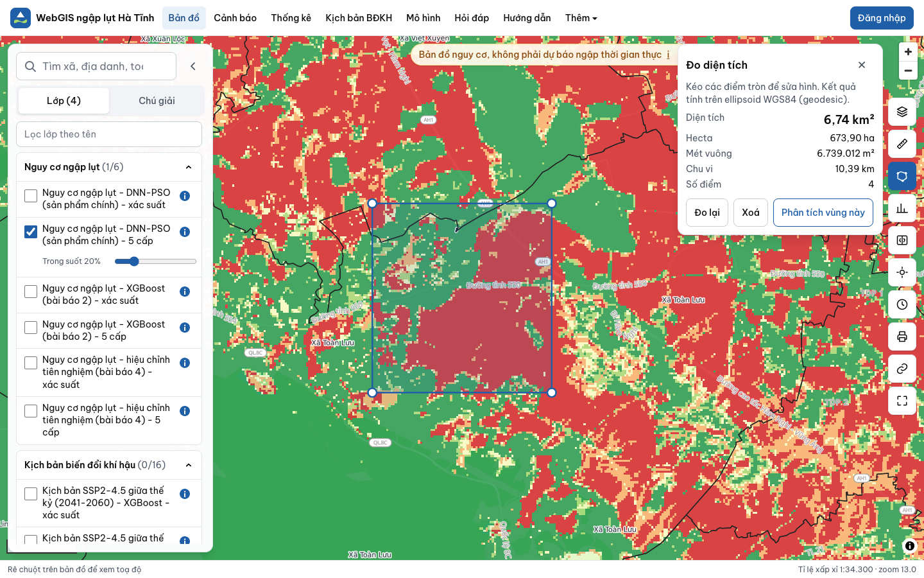Activate the split map compare tool
The image size is (924, 578).
[x=902, y=240]
